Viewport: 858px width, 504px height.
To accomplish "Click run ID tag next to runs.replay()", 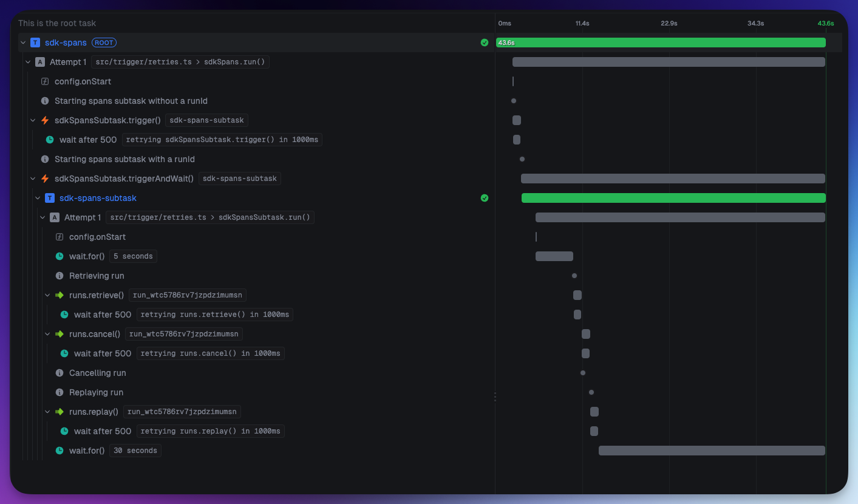I will [x=182, y=412].
